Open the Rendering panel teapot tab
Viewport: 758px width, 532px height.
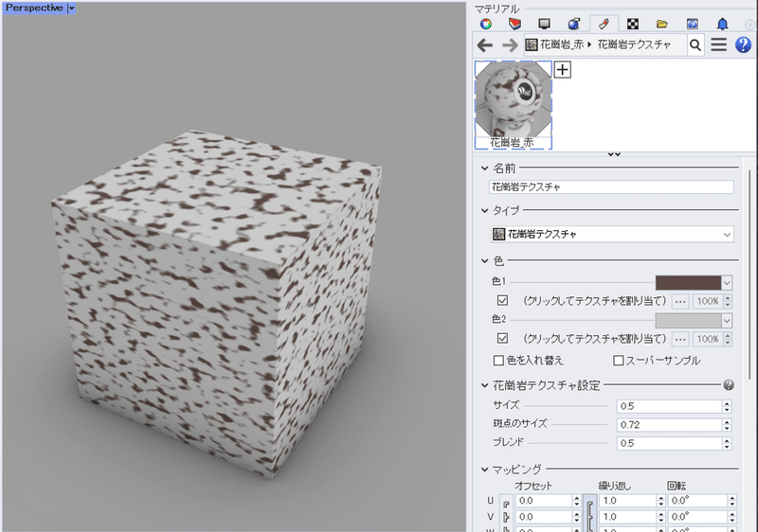[574, 24]
